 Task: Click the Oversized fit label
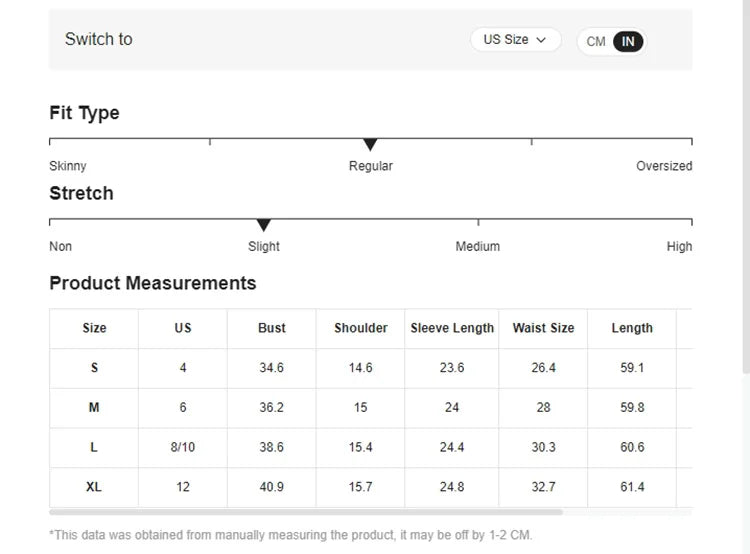click(x=664, y=166)
